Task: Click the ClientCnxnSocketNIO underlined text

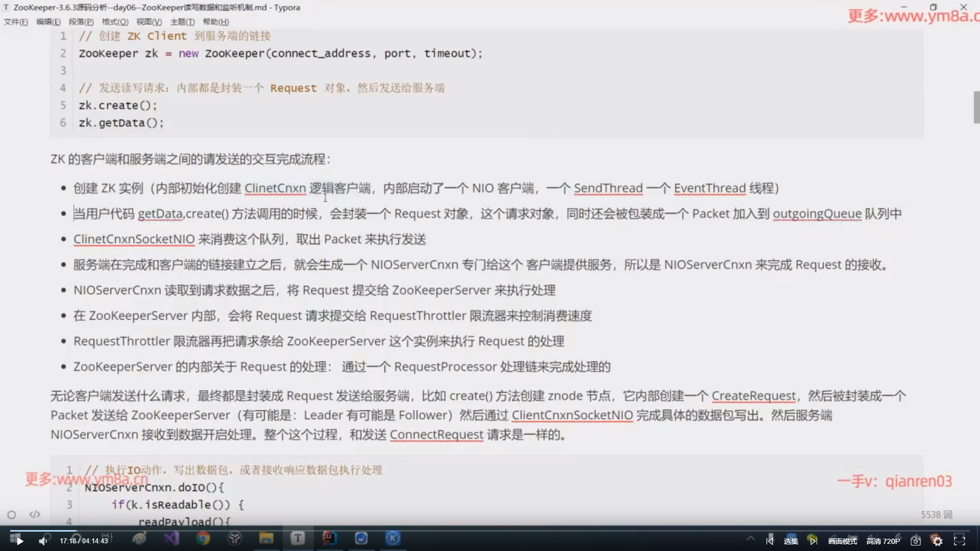Action: coord(572,415)
